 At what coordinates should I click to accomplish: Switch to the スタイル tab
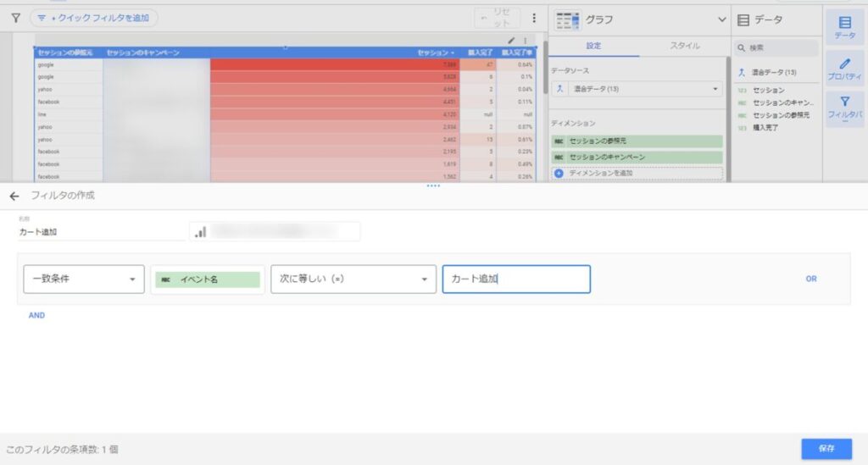[x=685, y=46]
